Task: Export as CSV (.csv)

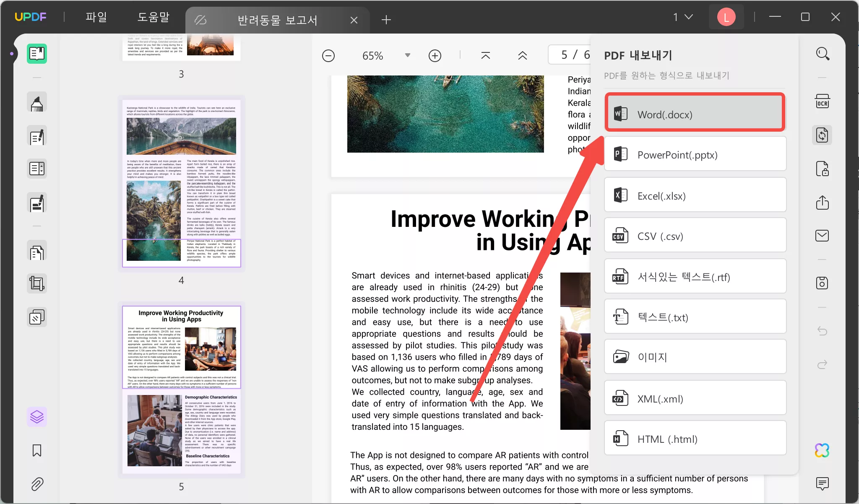Action: coord(695,235)
